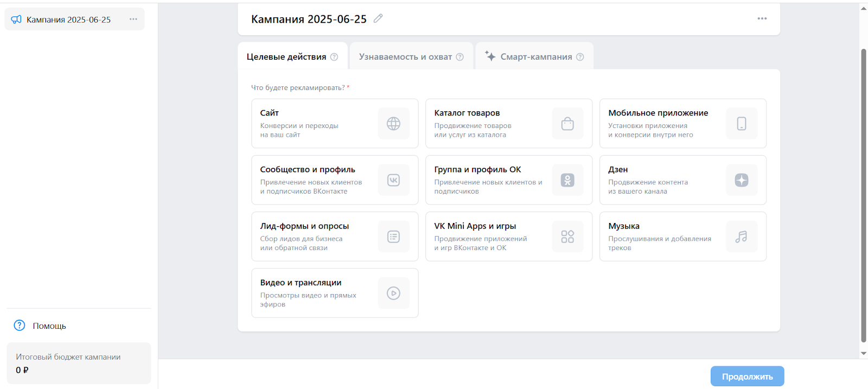Click the megaphone icon in the sidebar
Viewport: 868px width, 389px height.
point(16,20)
